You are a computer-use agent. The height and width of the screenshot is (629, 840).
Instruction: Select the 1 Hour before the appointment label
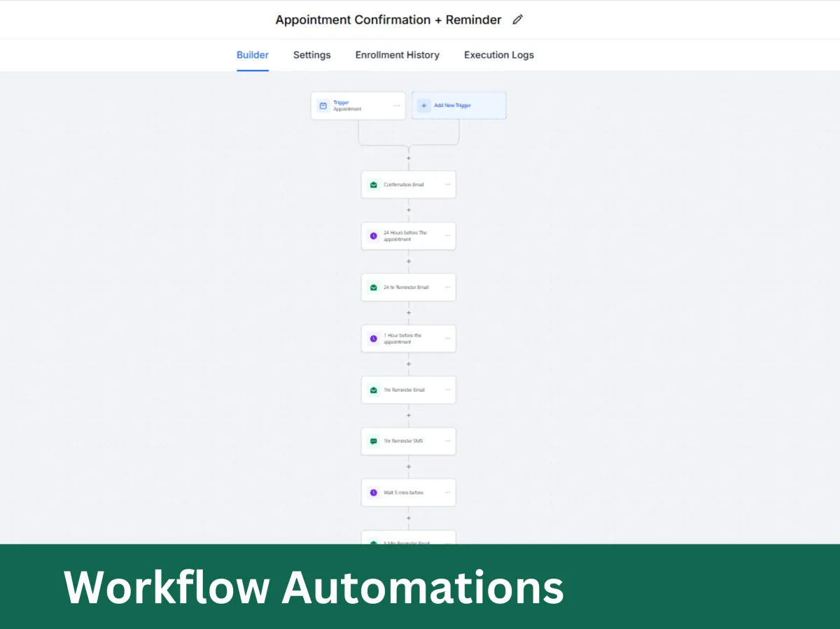coord(402,339)
